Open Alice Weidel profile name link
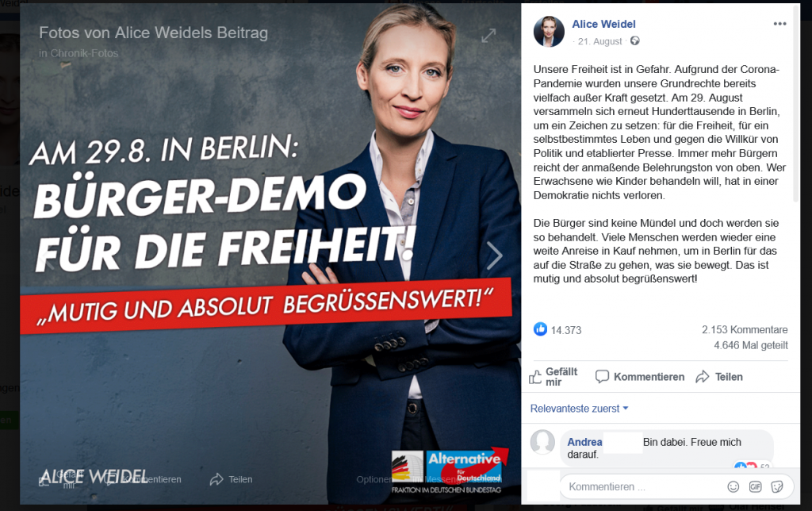 pyautogui.click(x=603, y=24)
